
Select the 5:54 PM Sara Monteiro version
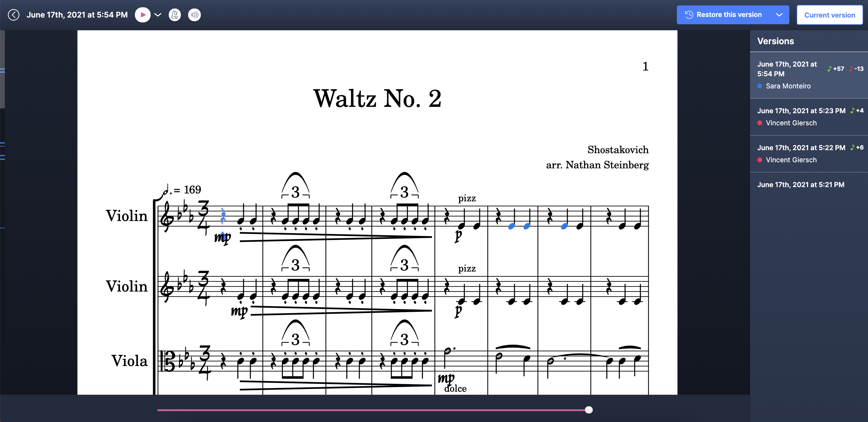[809, 75]
